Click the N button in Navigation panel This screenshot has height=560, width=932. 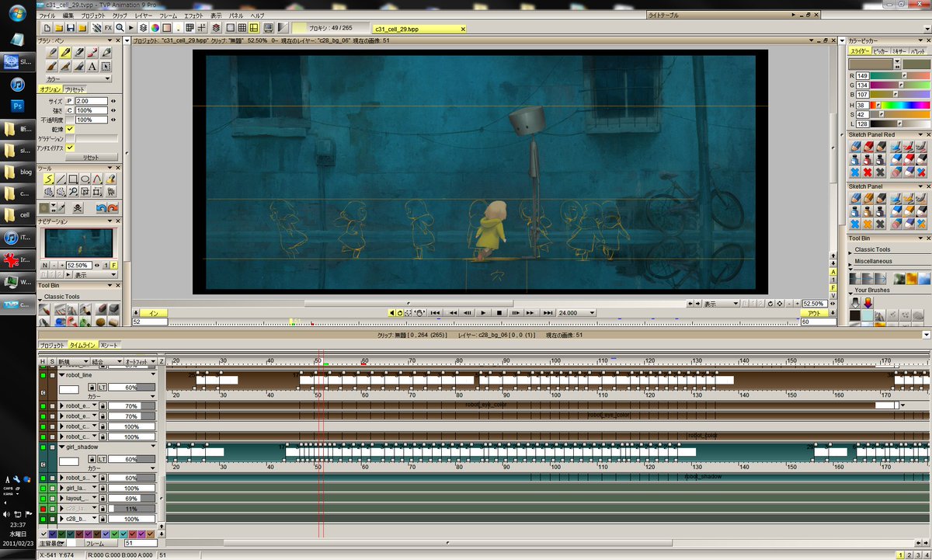44,265
